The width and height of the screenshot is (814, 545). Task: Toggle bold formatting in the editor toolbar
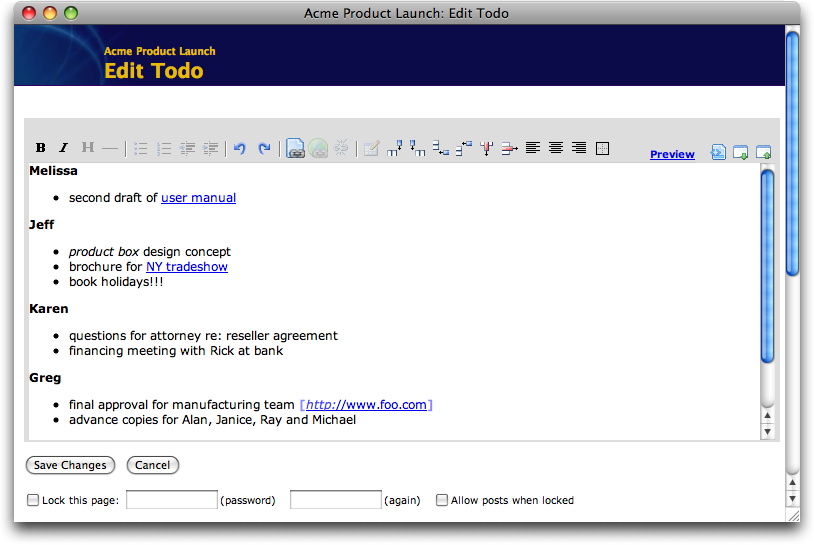pyautogui.click(x=40, y=148)
